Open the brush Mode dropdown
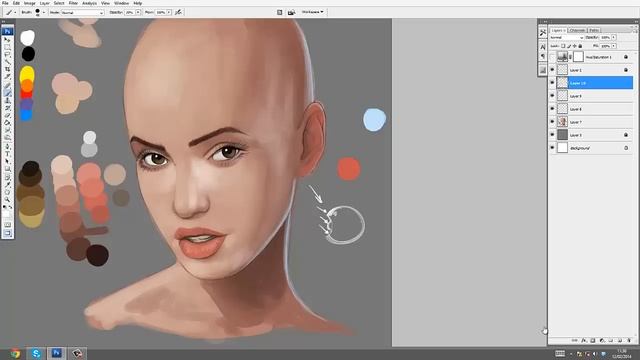 82,13
